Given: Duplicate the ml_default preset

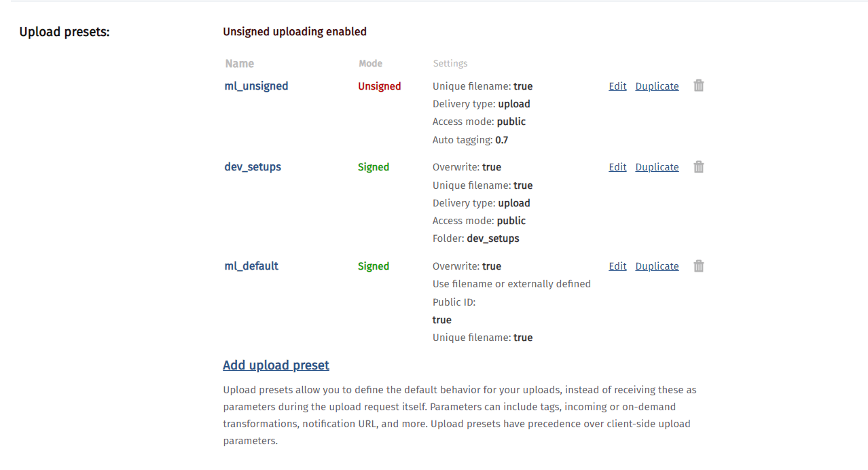Looking at the screenshot, I should pos(657,266).
